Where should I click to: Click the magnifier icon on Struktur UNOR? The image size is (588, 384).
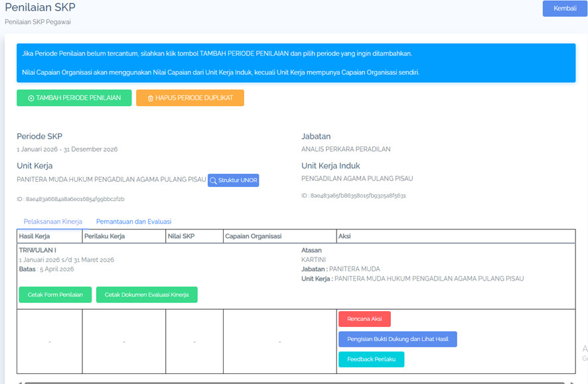point(213,180)
